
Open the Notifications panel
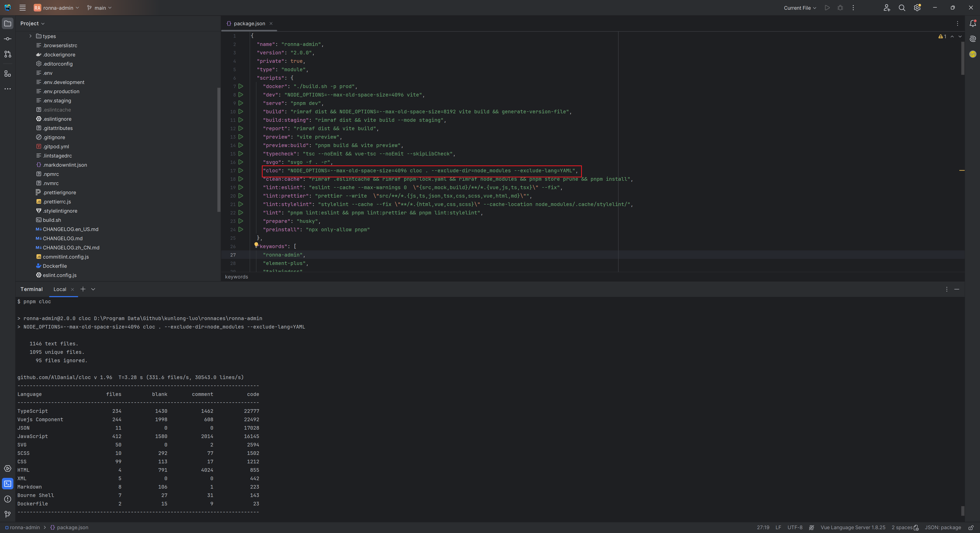[973, 23]
